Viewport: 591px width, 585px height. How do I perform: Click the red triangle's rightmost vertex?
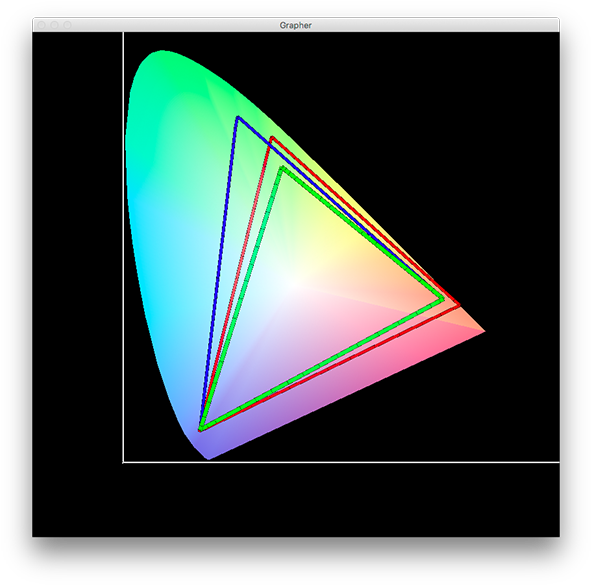[x=458, y=305]
